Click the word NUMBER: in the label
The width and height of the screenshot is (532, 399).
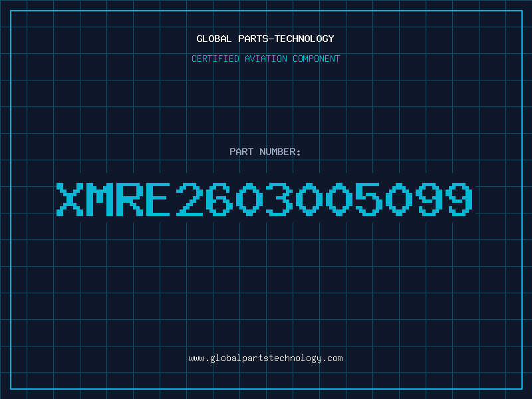280,152
